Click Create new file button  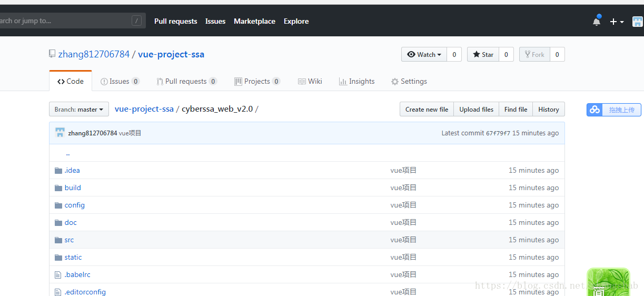pyautogui.click(x=427, y=110)
